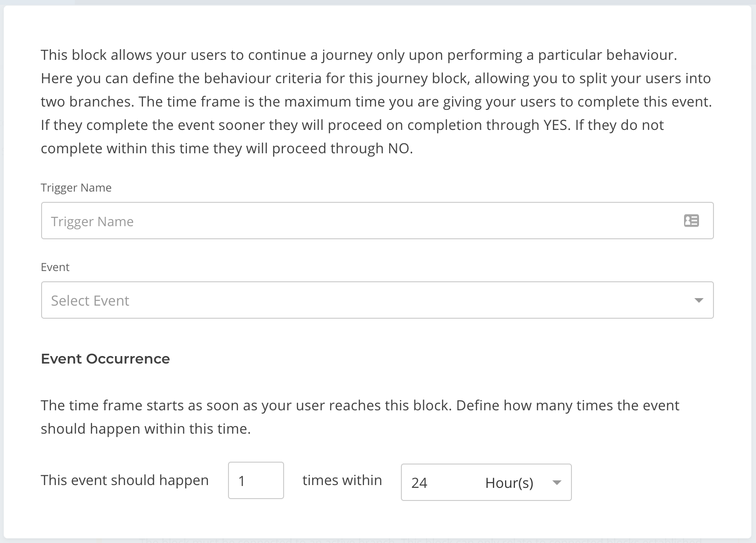756x543 pixels.
Task: Click the "times within" text
Action: point(342,480)
